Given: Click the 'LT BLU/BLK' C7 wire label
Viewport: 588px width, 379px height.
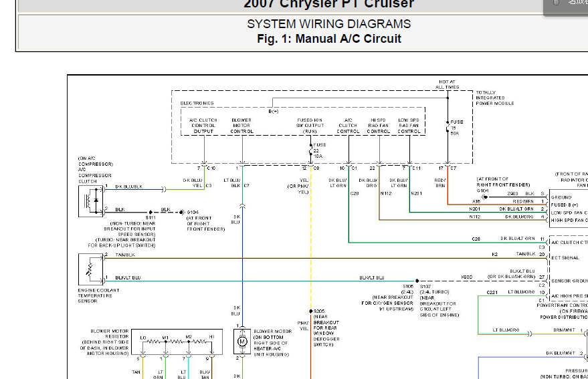Looking at the screenshot, I should [232, 183].
